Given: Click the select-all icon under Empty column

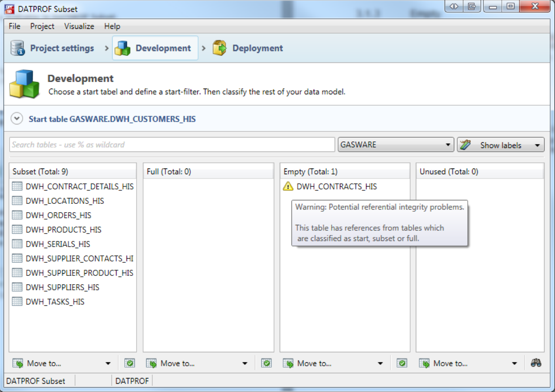Looking at the screenshot, I should coord(402,363).
